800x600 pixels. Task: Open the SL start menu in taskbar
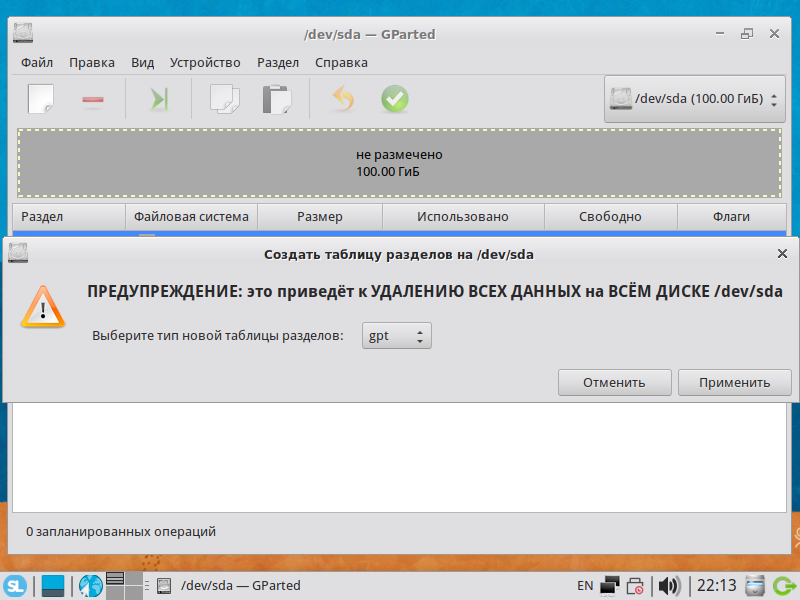pos(15,586)
